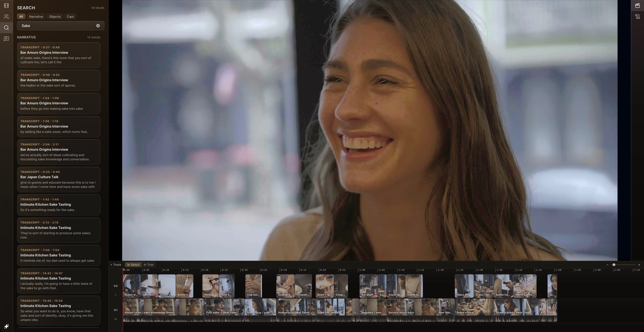Select the All filter tab
The image size is (644, 332).
tap(21, 17)
